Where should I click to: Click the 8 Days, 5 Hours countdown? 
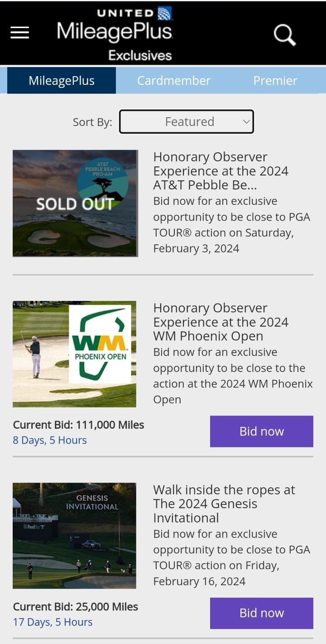click(x=50, y=440)
